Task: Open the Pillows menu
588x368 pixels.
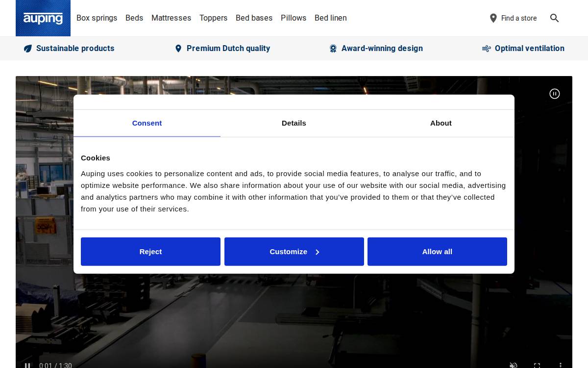Action: pyautogui.click(x=294, y=18)
